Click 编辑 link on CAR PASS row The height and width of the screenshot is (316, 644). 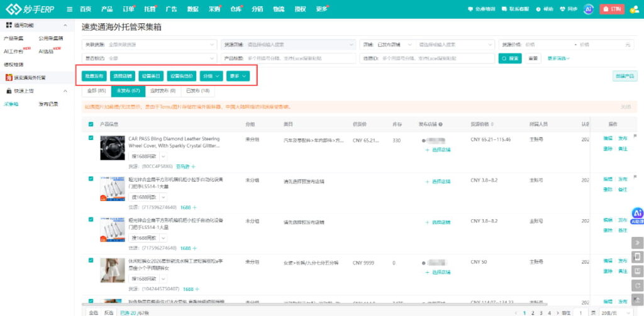click(608, 138)
